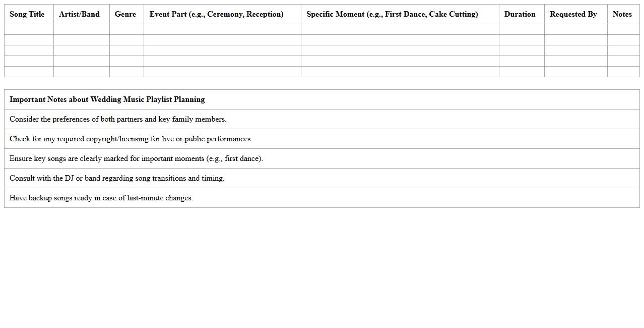
Task: Select first empty cell under Duration
Action: click(x=522, y=29)
